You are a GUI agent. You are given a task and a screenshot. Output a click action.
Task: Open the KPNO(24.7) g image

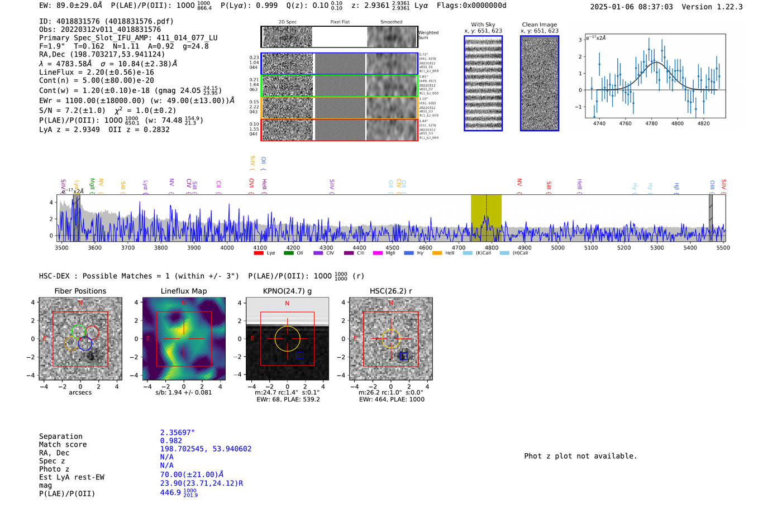pos(287,339)
